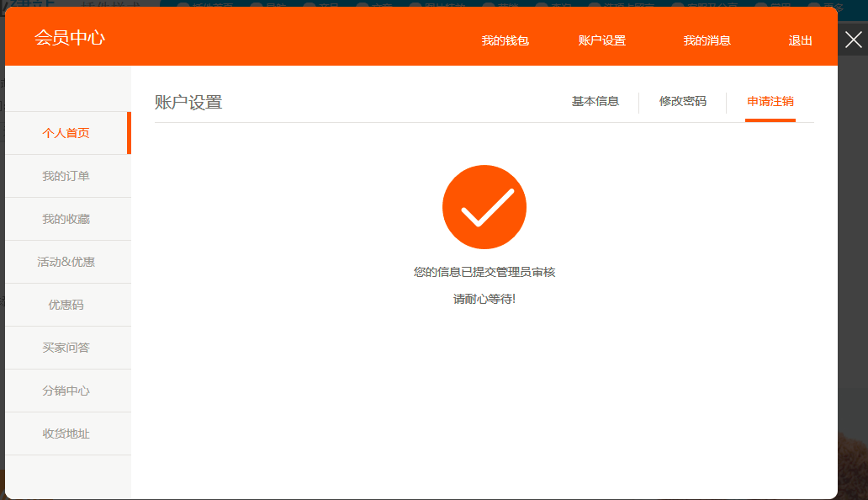Open 我的订单 in the sidebar
Screen dimensions: 868x500
tap(66, 176)
